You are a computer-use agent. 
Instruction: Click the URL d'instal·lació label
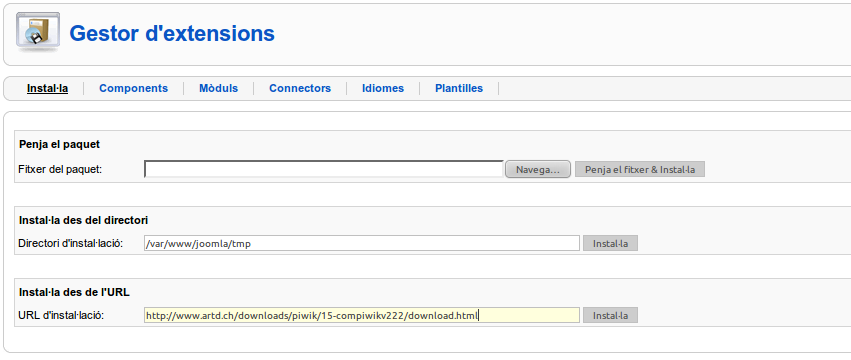[61, 315]
